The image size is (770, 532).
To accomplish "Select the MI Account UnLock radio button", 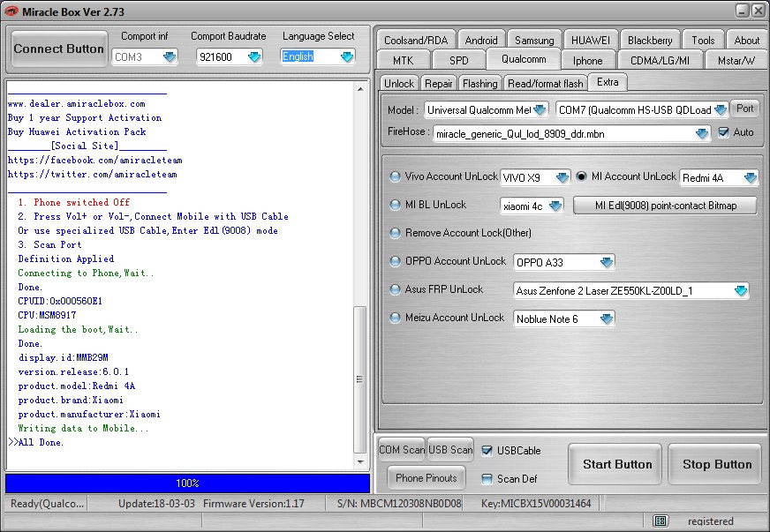I will [x=581, y=176].
